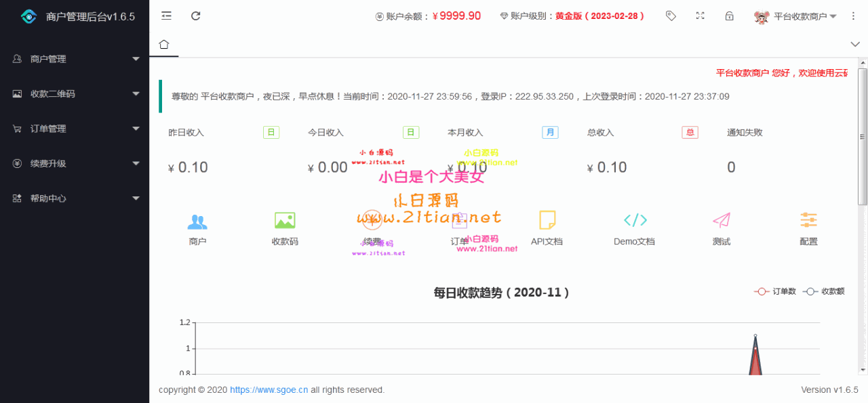Select 商户管理 in the sidebar
This screenshot has width=868, height=403.
75,59
